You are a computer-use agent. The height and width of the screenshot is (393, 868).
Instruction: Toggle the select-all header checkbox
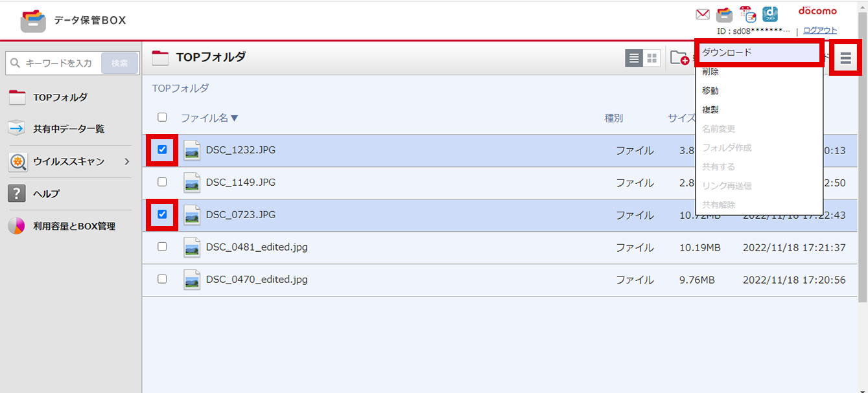point(162,117)
